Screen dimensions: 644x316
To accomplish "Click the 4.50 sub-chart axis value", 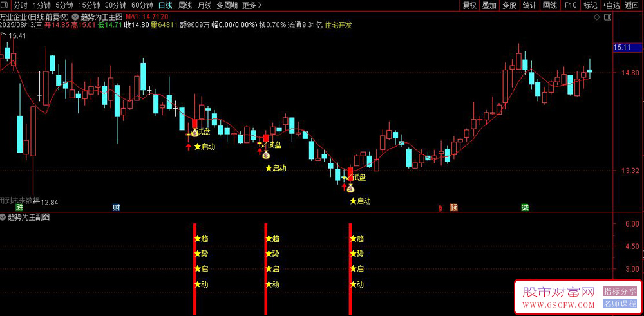I will tap(633, 246).
